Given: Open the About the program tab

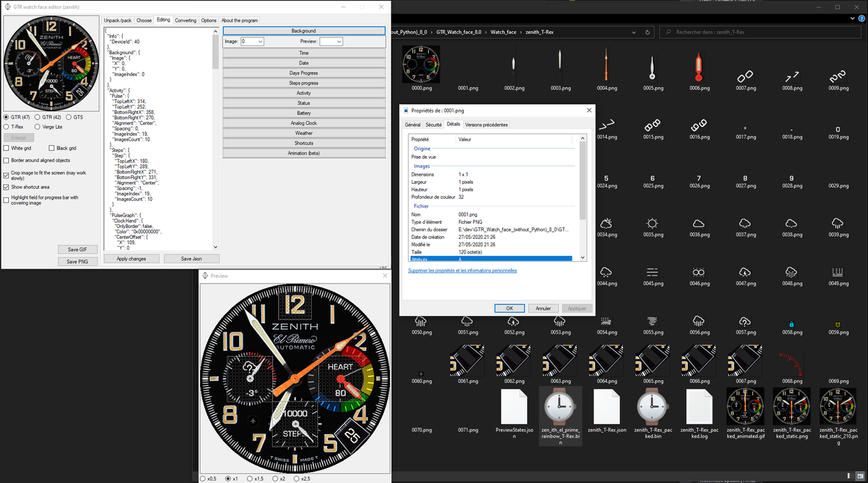Looking at the screenshot, I should coord(239,20).
